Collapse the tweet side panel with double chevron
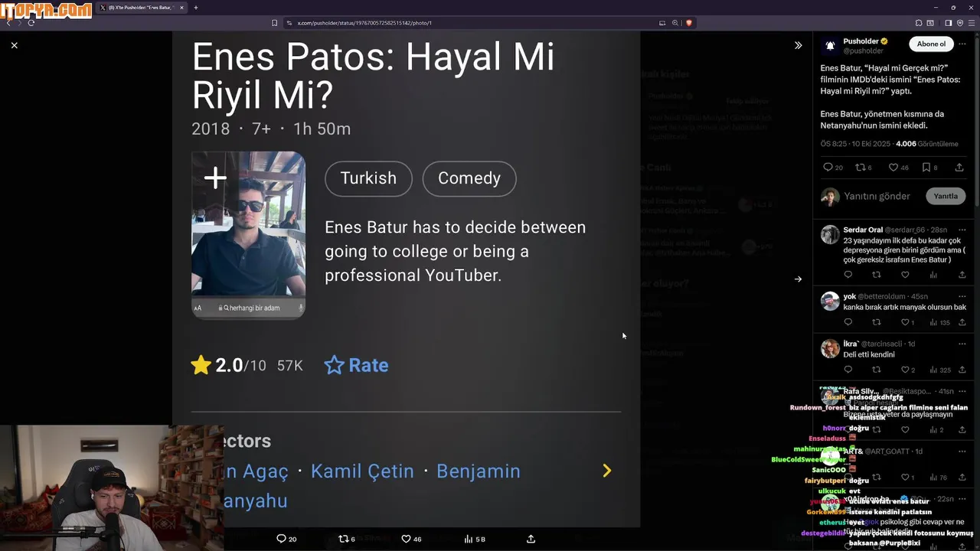 798,45
